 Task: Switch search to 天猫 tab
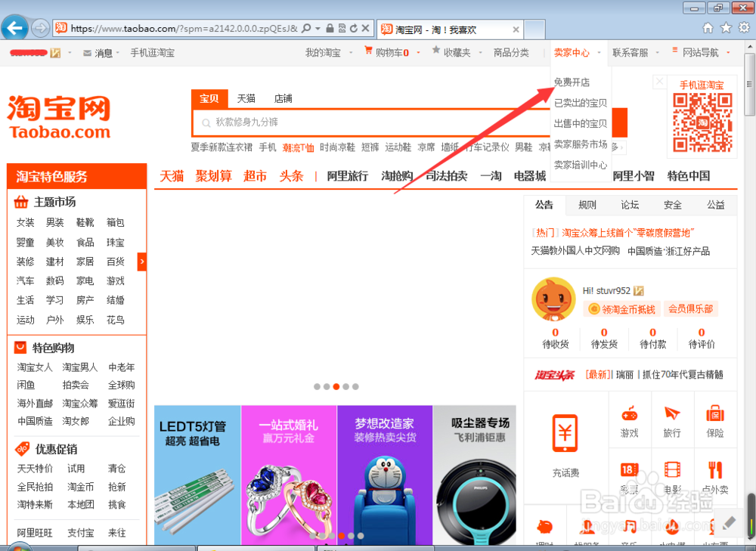tap(246, 98)
